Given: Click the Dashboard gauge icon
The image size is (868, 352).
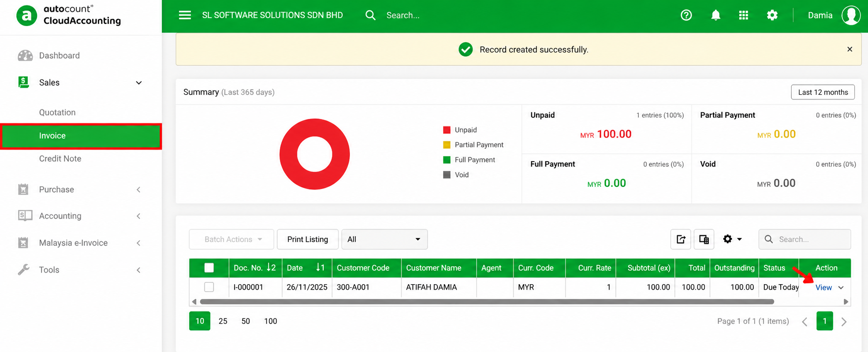Looking at the screenshot, I should 25,56.
